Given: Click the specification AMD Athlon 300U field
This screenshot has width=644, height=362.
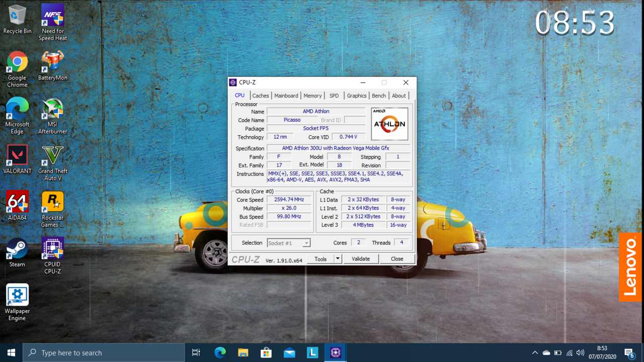Looking at the screenshot, I should (338, 148).
